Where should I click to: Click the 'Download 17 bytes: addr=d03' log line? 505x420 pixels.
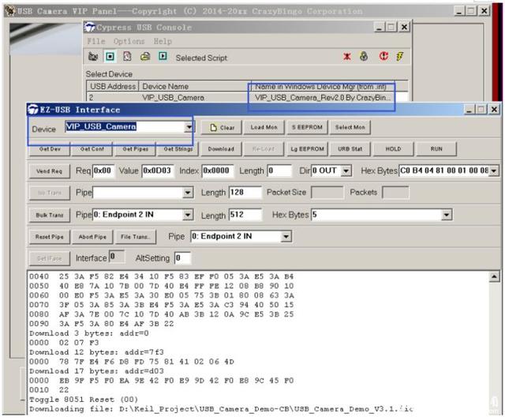coord(96,371)
